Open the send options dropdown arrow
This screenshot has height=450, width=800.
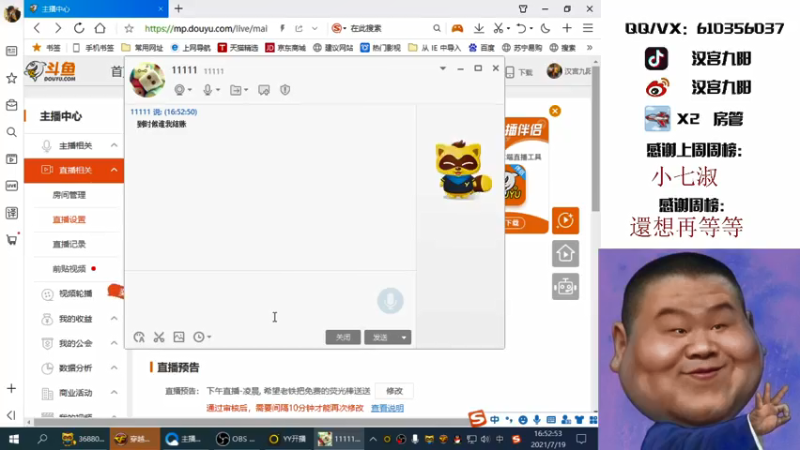pyautogui.click(x=404, y=337)
